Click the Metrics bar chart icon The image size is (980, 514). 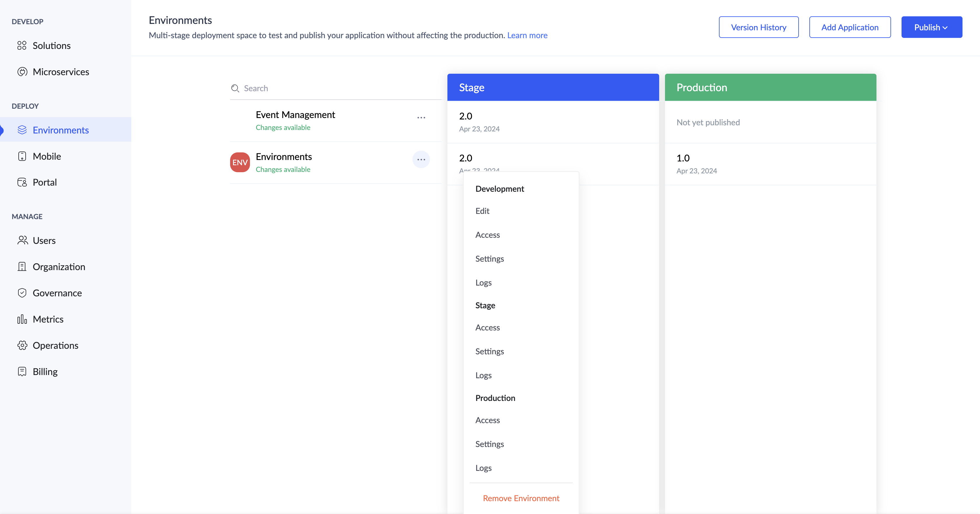[22, 319]
